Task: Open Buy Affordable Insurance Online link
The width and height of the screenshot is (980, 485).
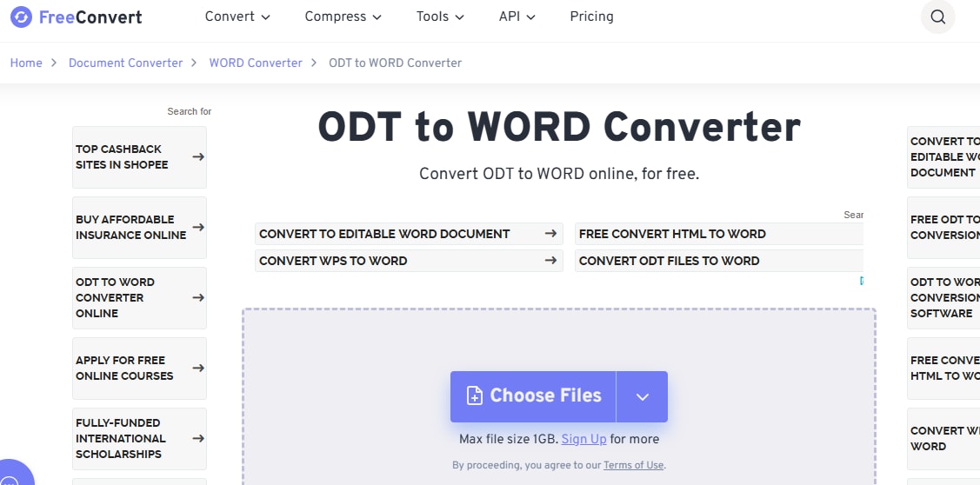Action: [x=139, y=228]
